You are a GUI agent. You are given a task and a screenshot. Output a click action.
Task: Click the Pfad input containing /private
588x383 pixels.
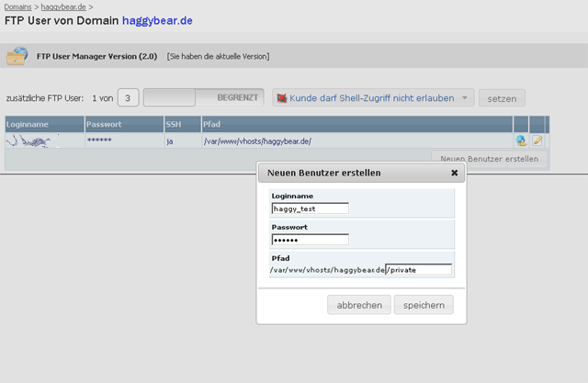(419, 270)
